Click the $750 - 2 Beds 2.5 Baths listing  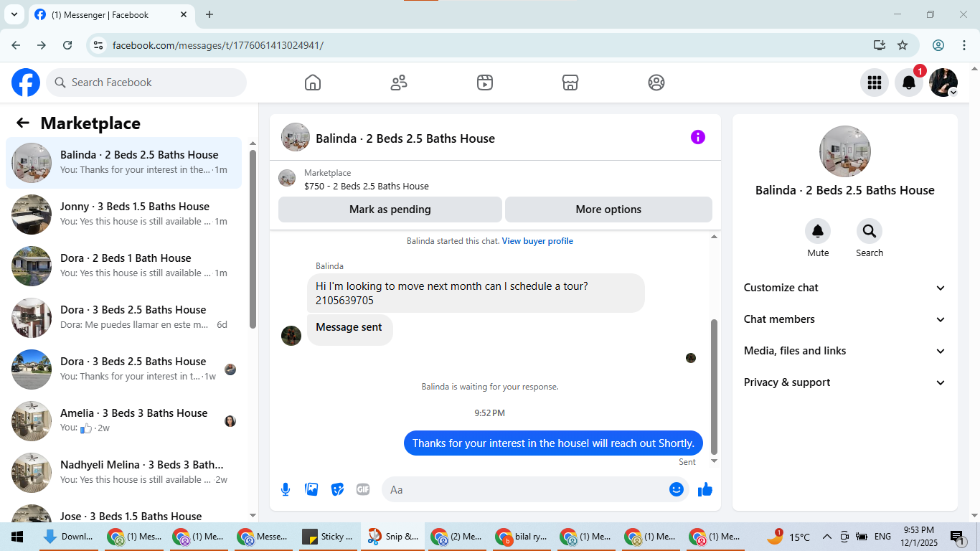point(367,186)
